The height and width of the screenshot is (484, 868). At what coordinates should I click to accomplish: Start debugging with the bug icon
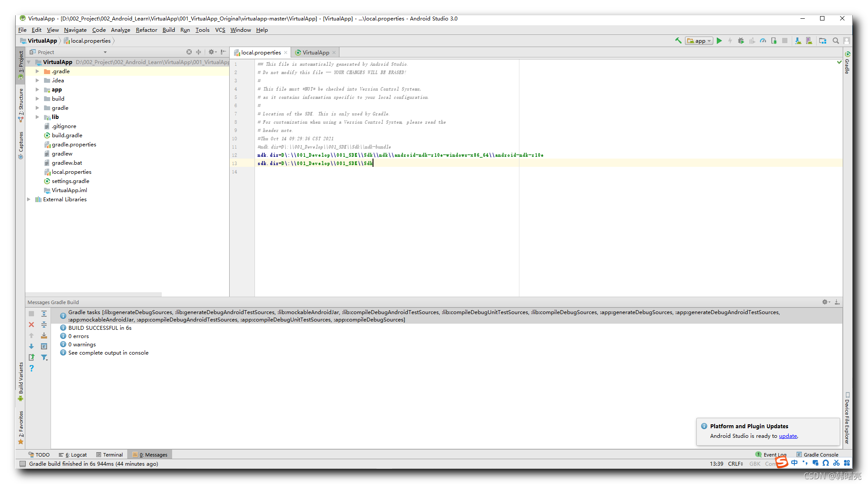tap(741, 41)
